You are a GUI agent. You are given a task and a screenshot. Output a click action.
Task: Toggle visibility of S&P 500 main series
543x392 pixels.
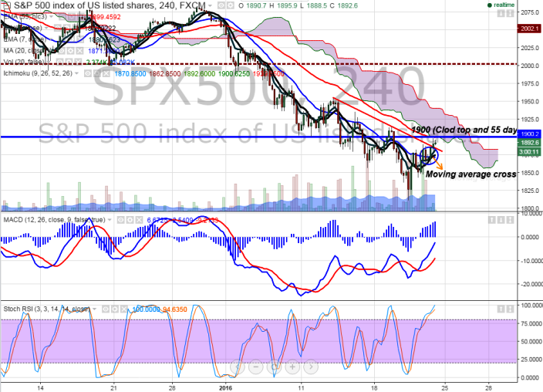(221, 5)
